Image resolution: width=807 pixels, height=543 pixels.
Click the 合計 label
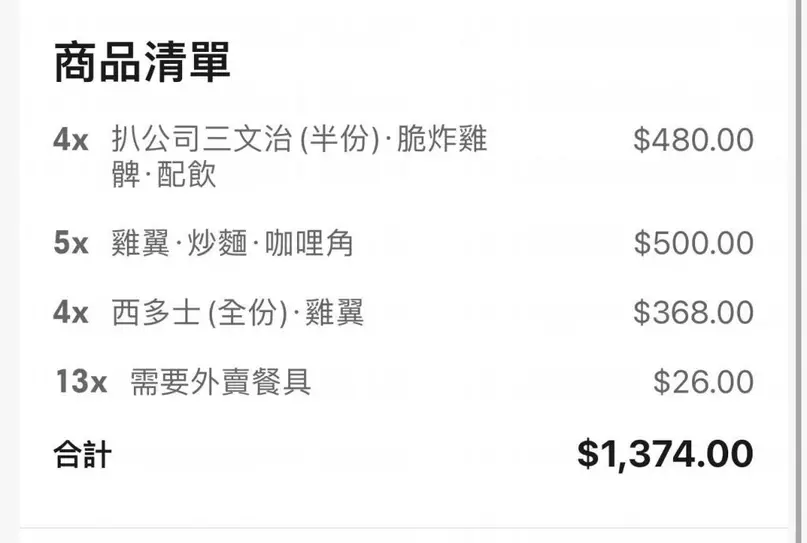(82, 454)
